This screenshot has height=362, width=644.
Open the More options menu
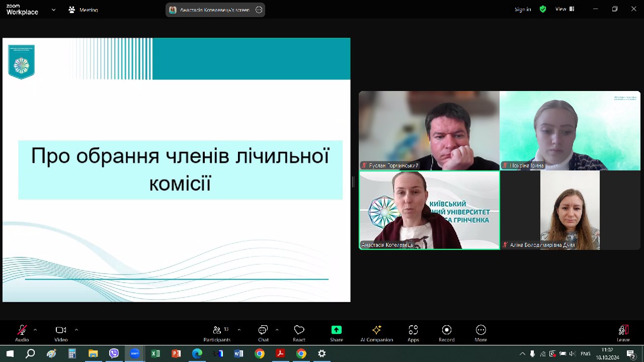click(x=480, y=333)
